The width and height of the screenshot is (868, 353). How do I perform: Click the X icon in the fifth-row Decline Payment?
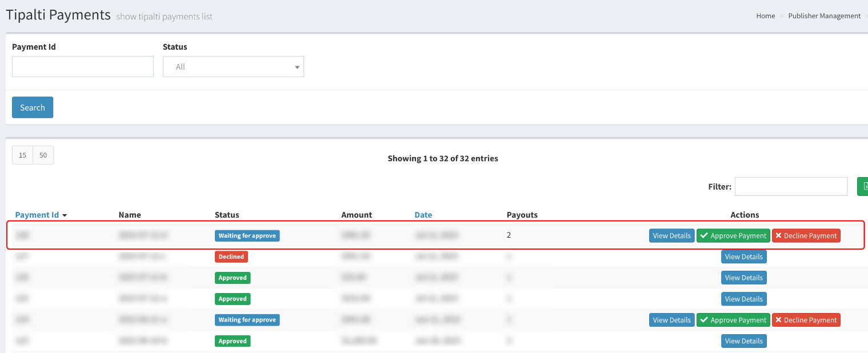(x=779, y=320)
